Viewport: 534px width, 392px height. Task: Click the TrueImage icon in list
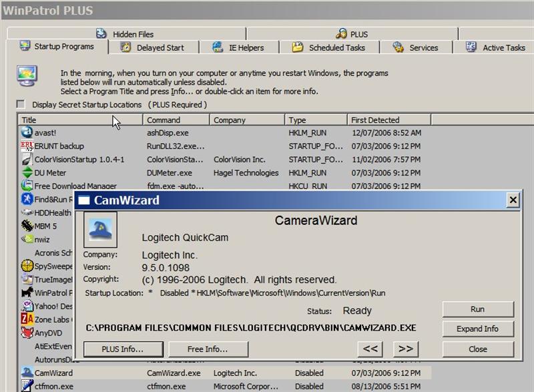[x=27, y=279]
